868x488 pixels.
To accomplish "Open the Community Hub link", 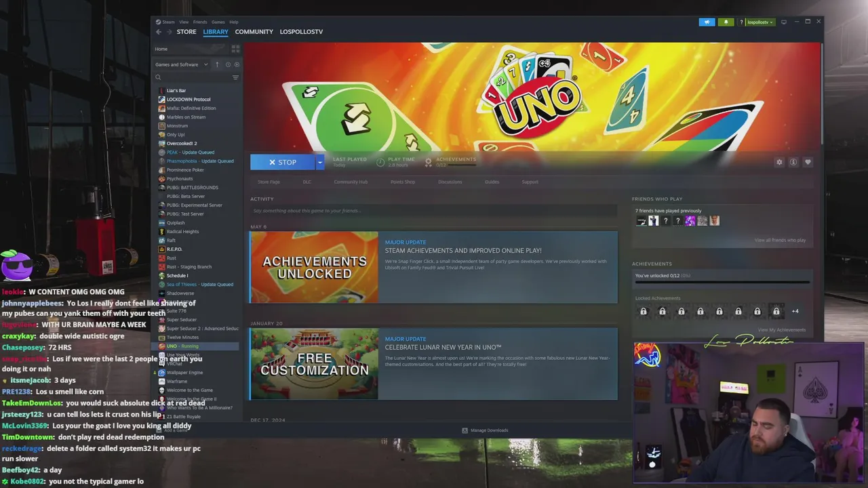I will click(x=351, y=182).
